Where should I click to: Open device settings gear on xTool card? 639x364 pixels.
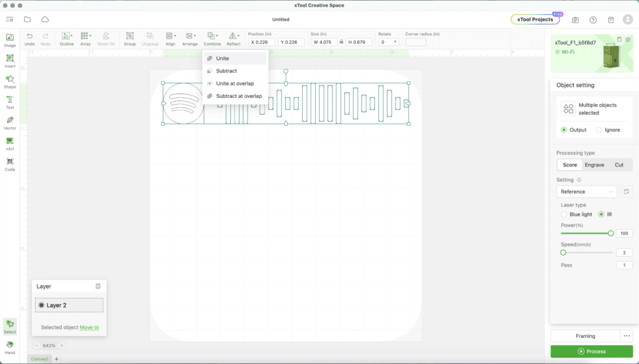click(x=628, y=39)
